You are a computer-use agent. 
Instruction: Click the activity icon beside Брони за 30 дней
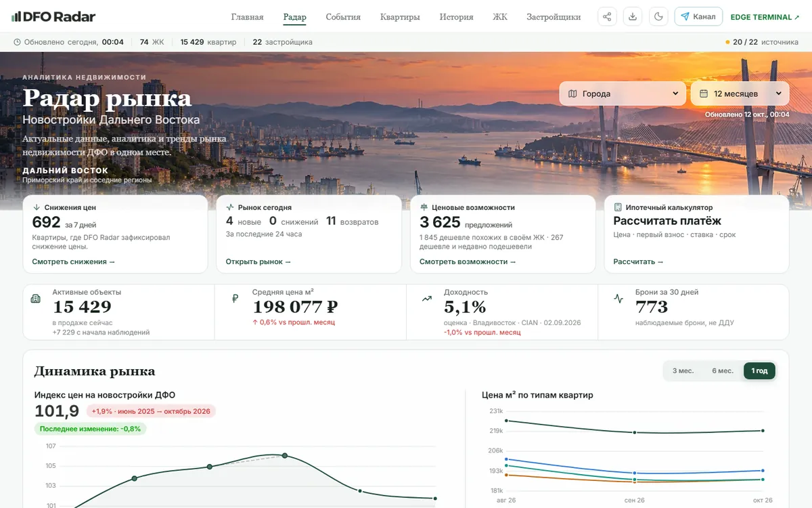pyautogui.click(x=618, y=299)
